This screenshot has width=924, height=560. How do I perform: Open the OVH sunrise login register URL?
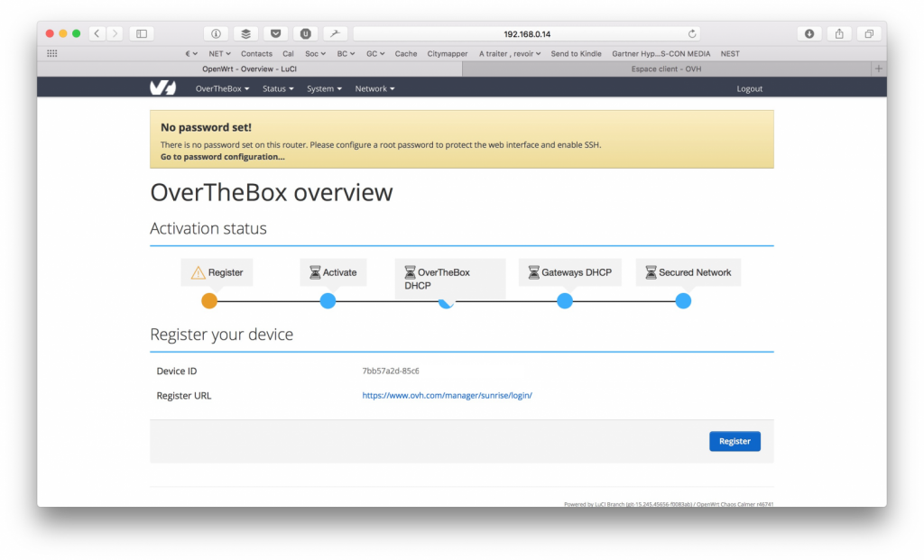[x=448, y=395]
